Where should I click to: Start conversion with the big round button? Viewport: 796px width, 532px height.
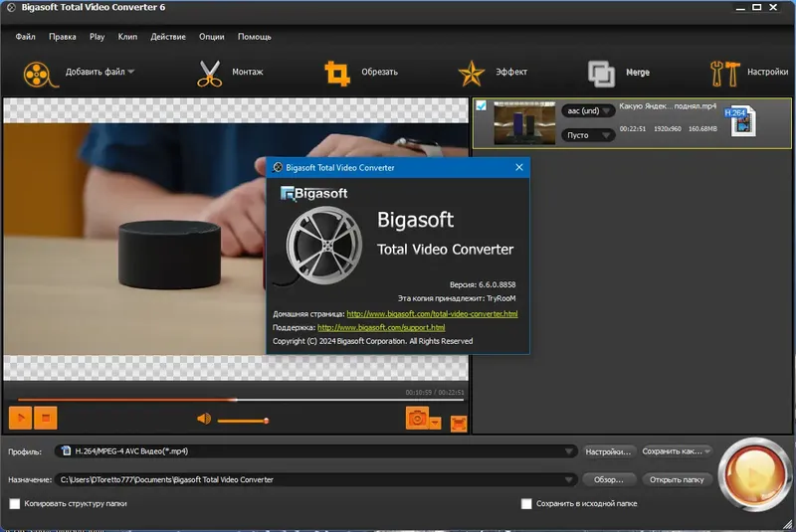pyautogui.click(x=754, y=474)
